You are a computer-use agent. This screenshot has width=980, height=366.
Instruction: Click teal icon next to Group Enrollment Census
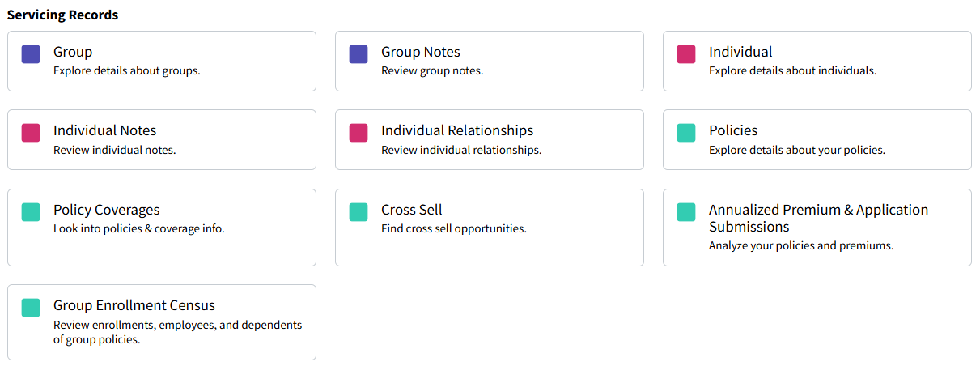[31, 308]
